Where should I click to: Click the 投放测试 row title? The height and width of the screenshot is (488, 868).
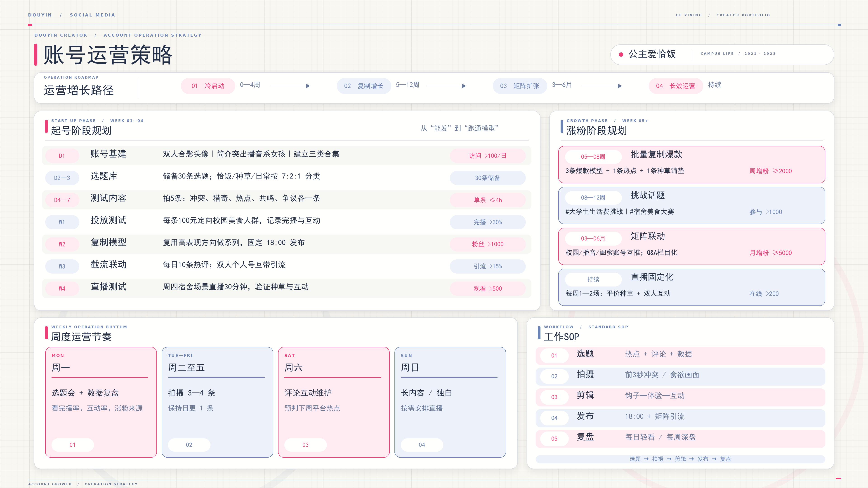pos(108,220)
